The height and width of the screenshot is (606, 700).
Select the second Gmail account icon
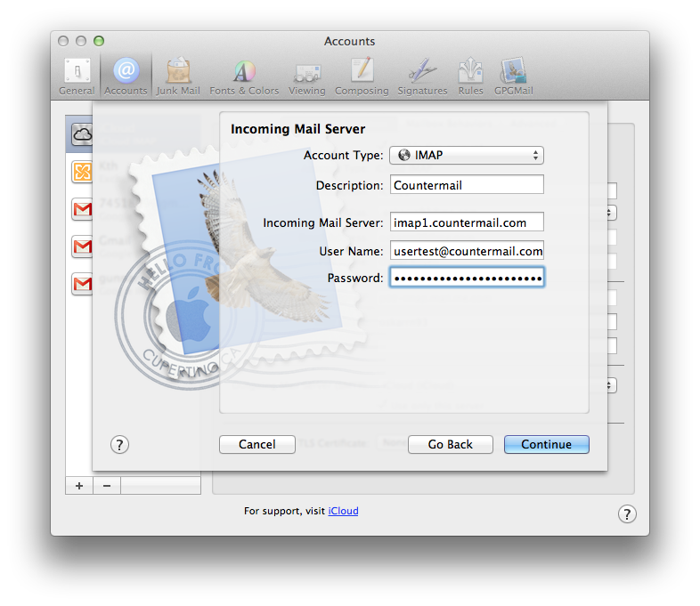pos(82,246)
